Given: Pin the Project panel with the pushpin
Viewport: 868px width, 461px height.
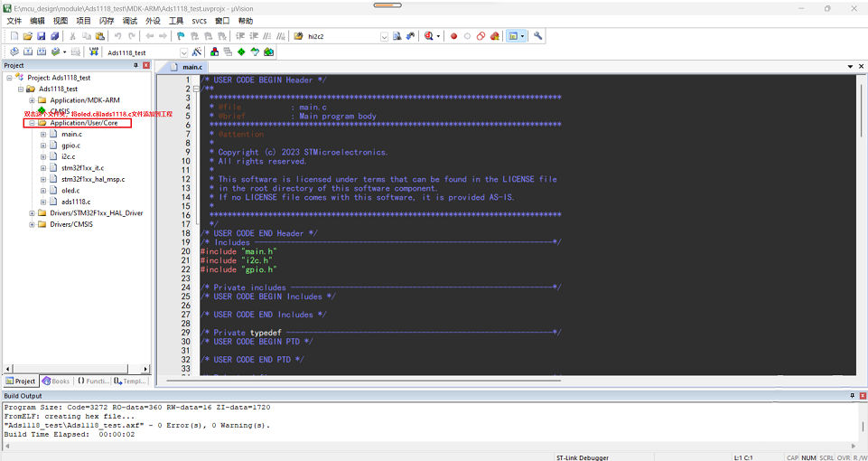Looking at the screenshot, I should [135, 65].
